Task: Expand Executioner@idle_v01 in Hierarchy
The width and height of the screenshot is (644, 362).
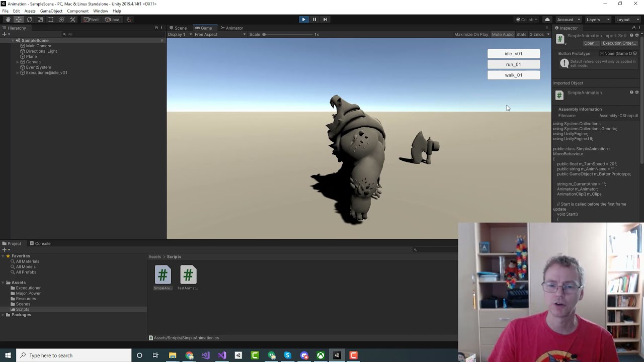Action: pos(18,73)
